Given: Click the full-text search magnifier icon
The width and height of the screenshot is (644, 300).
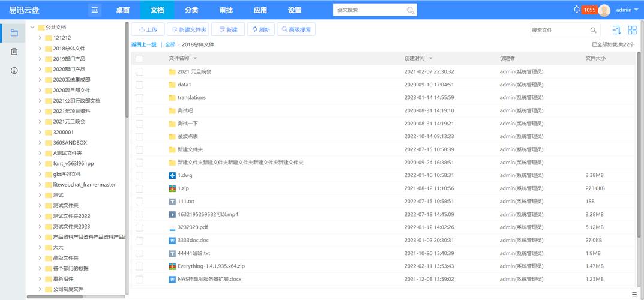Looking at the screenshot, I should tap(411, 10).
